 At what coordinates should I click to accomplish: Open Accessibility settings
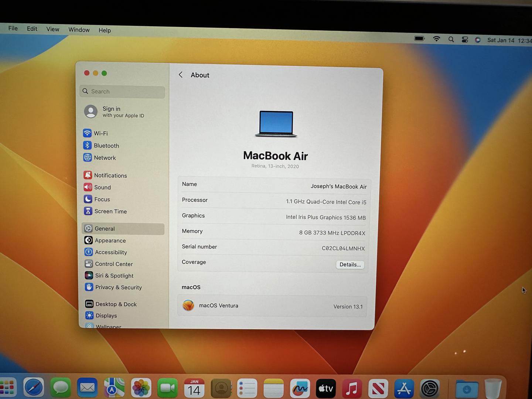[106, 252]
